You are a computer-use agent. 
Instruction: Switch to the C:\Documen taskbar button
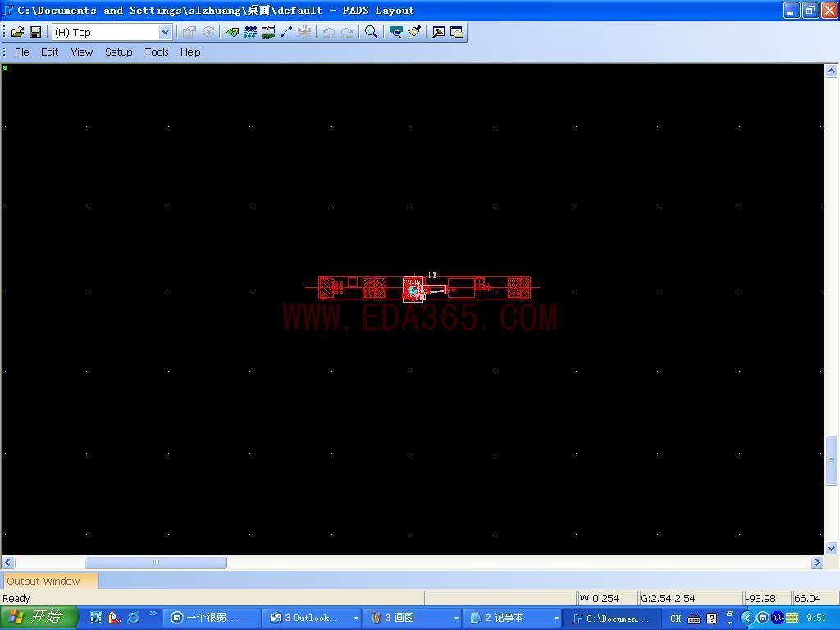pyautogui.click(x=612, y=619)
